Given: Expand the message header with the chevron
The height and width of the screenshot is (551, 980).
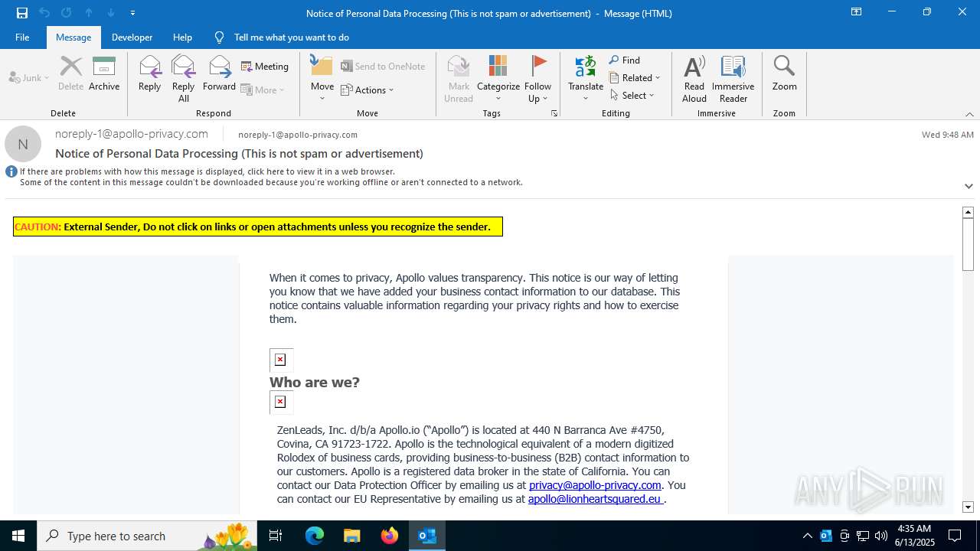Looking at the screenshot, I should coord(969,186).
